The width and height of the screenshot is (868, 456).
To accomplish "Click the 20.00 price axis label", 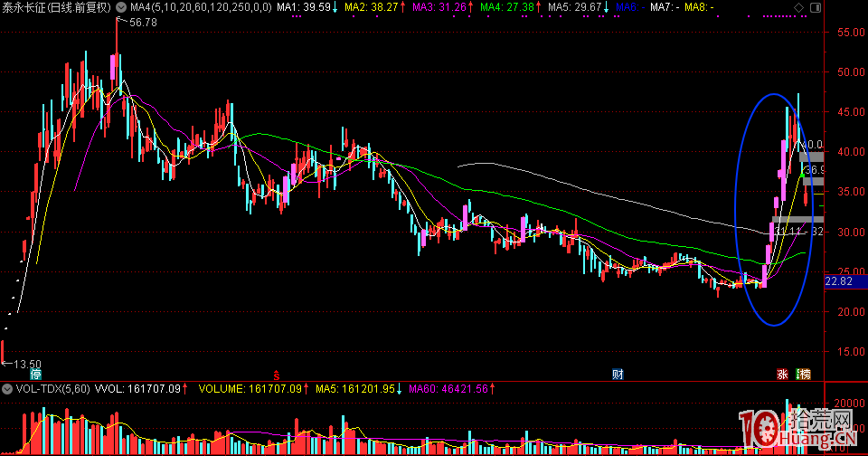I will (x=851, y=312).
